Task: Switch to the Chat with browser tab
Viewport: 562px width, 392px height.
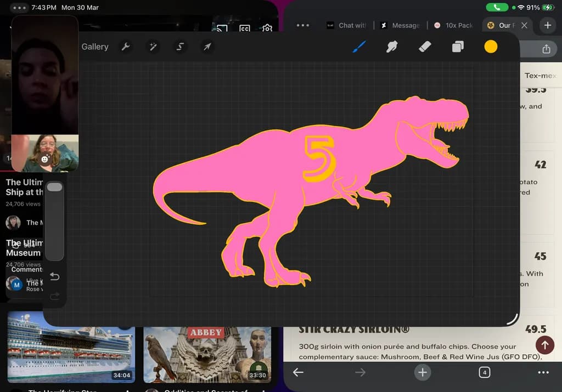Action: coord(346,25)
